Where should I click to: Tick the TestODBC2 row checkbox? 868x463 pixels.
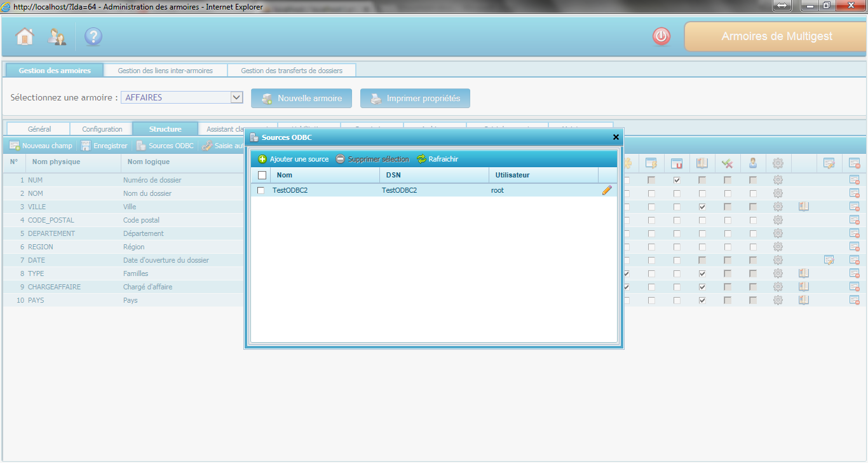[261, 190]
